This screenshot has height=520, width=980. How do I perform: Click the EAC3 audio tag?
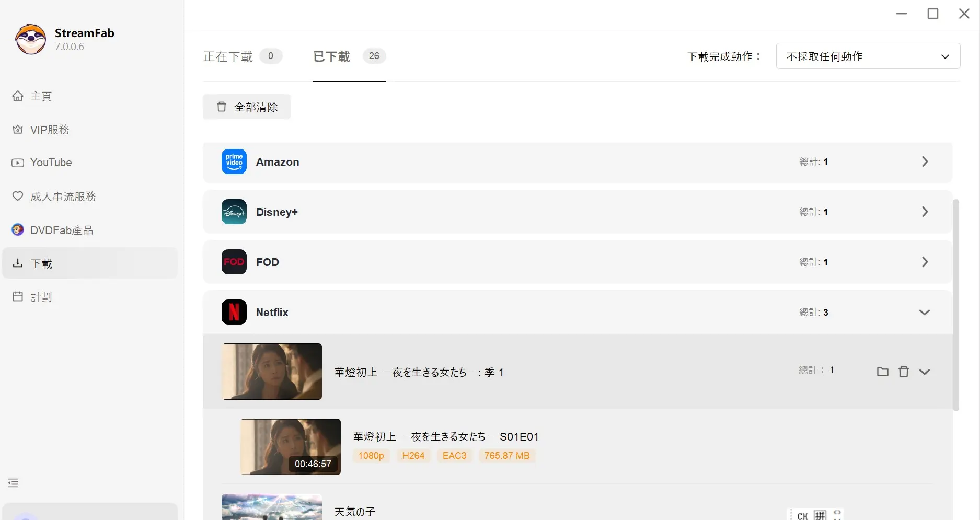click(x=455, y=456)
